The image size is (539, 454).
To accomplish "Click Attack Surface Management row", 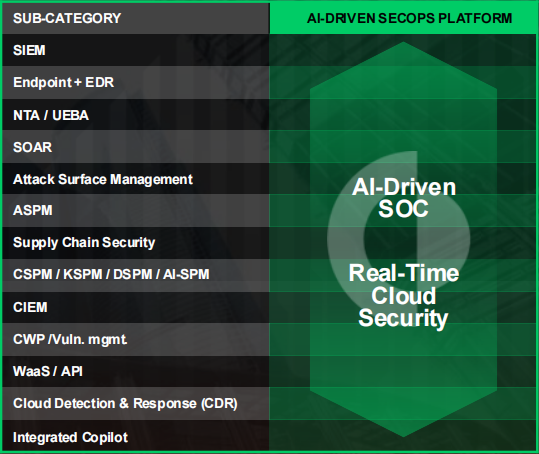I will coord(136,179).
